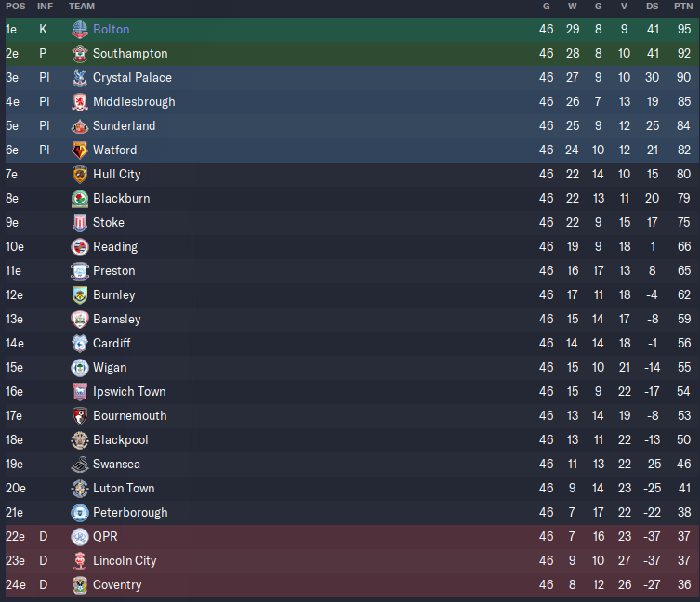Click the Hull City tiger badge
Viewport: 700px width, 602px height.
(80, 174)
